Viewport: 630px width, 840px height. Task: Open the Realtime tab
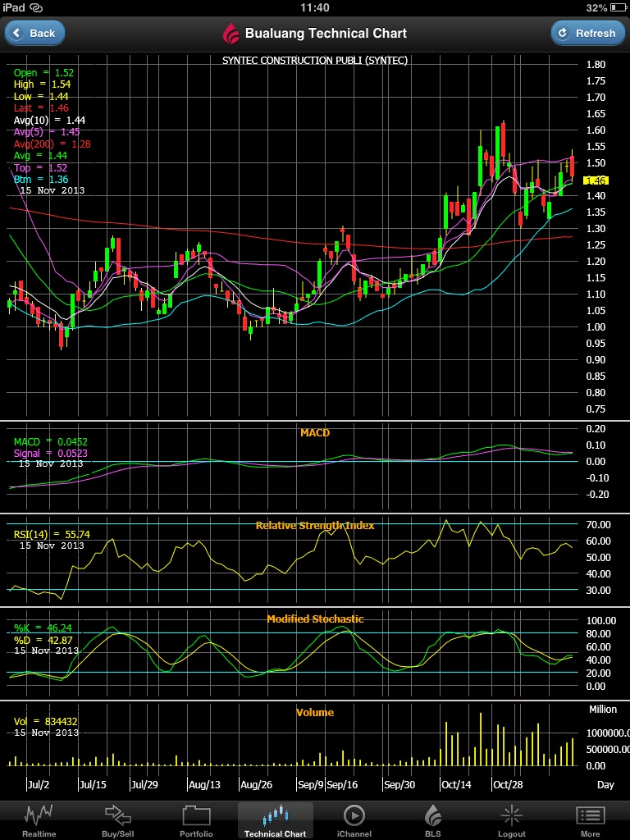39,820
